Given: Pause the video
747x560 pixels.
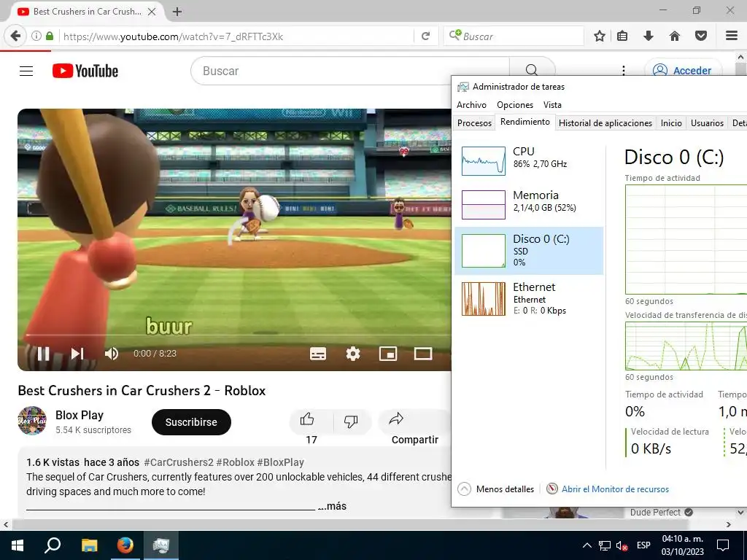Looking at the screenshot, I should [x=43, y=354].
